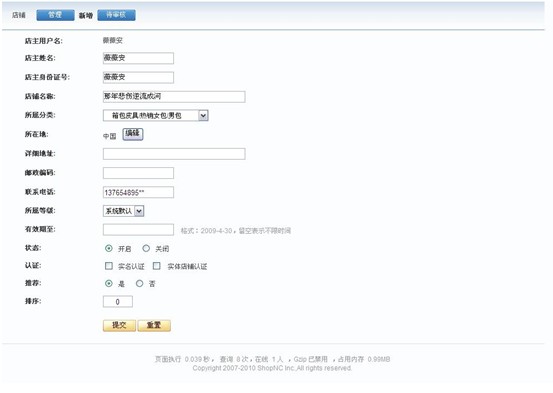This screenshot has width=553, height=393.
Task: Check the 实名认证 checkbox
Action: (x=109, y=266)
